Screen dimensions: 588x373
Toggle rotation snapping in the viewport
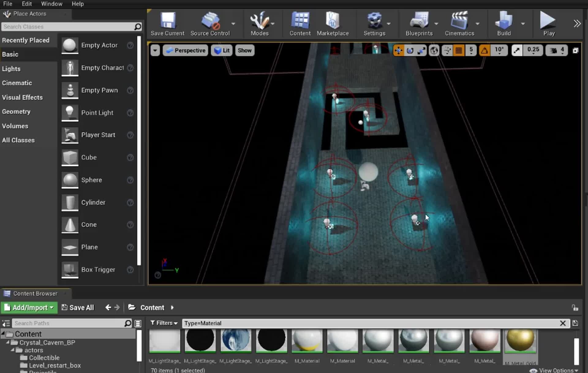coord(484,50)
